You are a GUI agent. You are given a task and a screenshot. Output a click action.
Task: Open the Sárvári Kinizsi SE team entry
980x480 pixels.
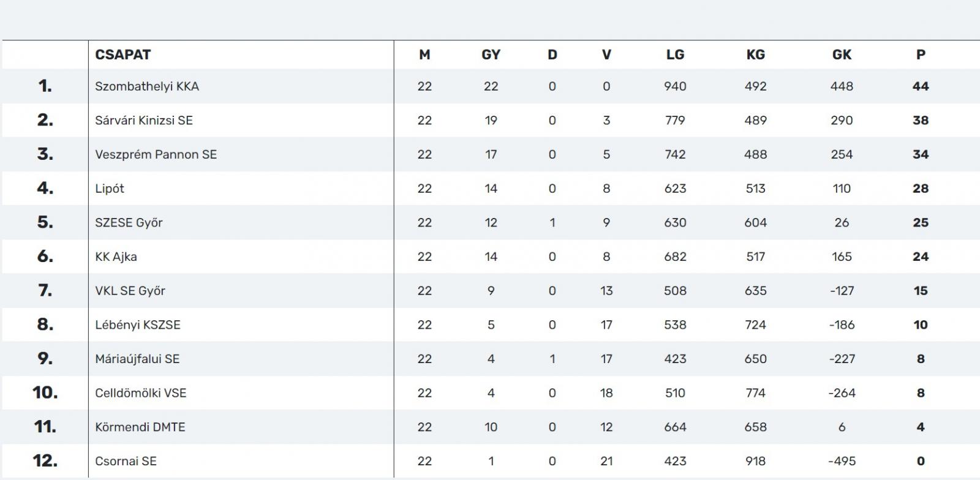click(144, 121)
